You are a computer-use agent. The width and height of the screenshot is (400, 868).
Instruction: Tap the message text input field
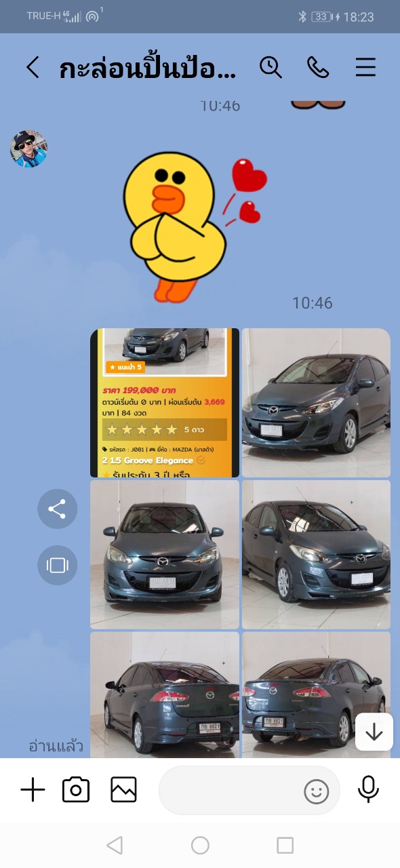coord(249,790)
